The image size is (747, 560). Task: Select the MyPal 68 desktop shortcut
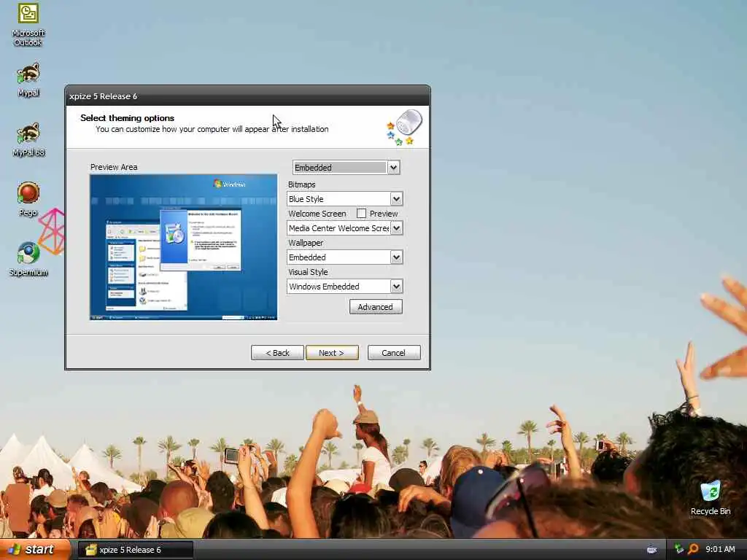28,139
